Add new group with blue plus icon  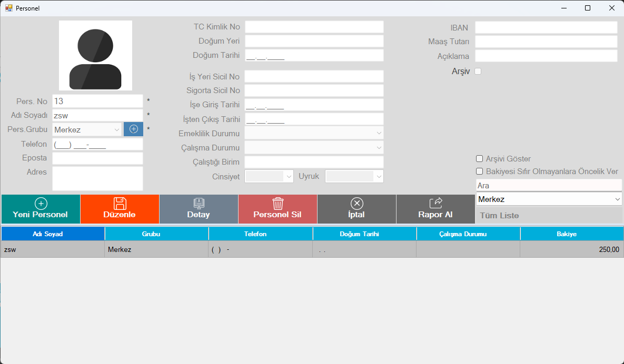pos(133,129)
